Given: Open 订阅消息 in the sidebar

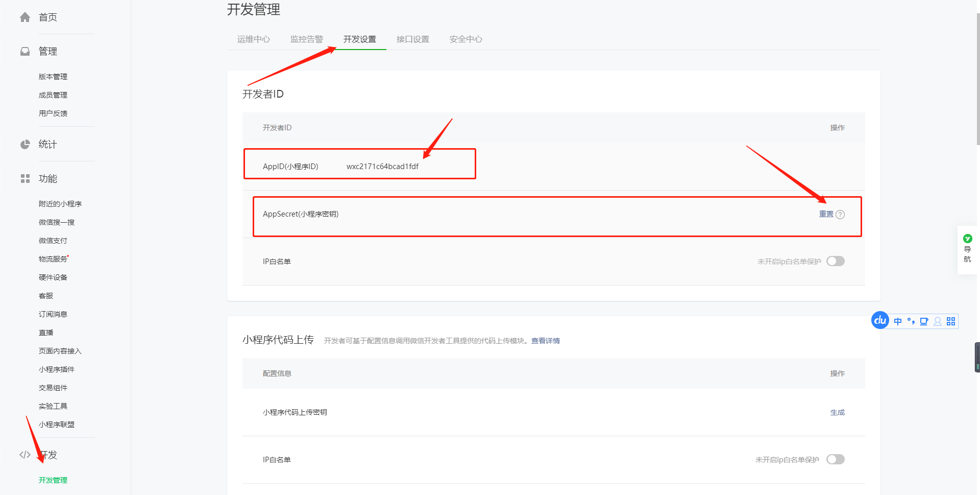Looking at the screenshot, I should [x=53, y=314].
